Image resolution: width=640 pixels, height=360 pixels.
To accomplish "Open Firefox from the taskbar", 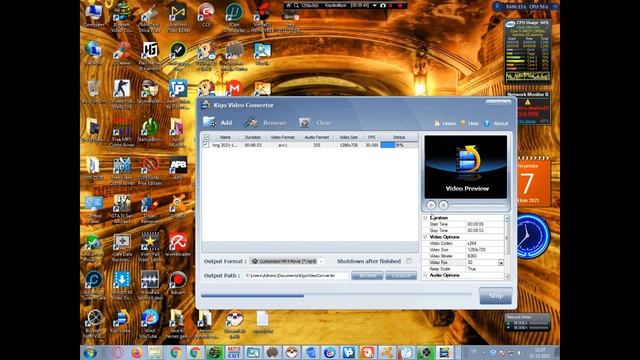I will pyautogui.click(x=136, y=352).
